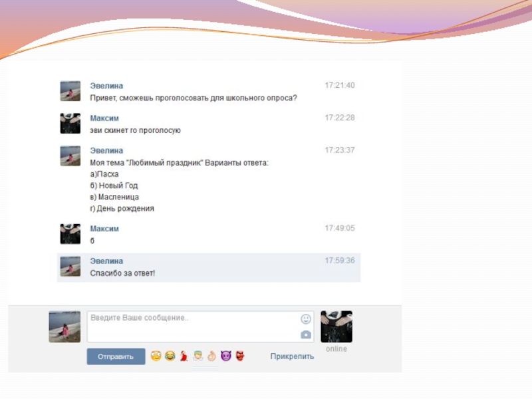Viewport: 532px width, 399px height.
Task: Click Эвелина's avatar on the 17:21:40 message
Action: coord(70,91)
